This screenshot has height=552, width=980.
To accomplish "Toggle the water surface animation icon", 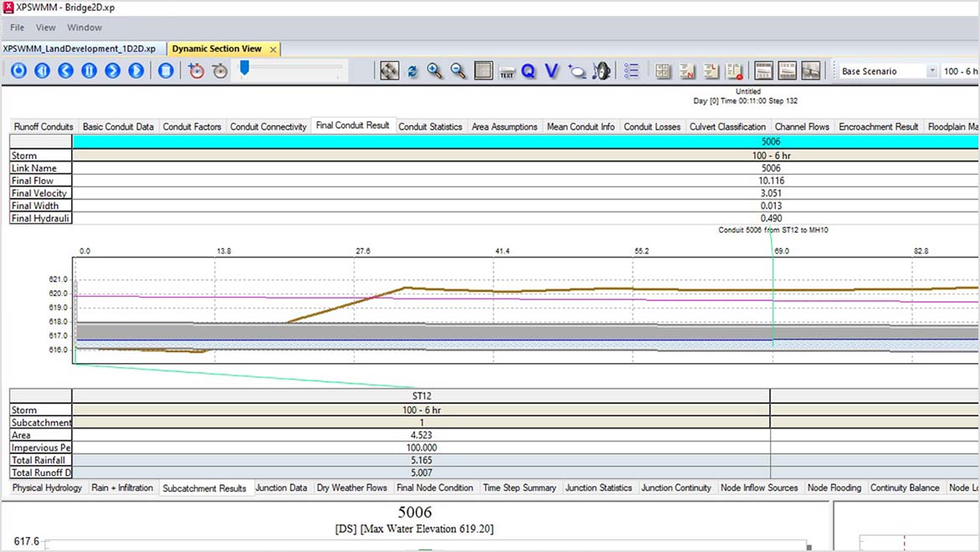I will click(x=601, y=71).
